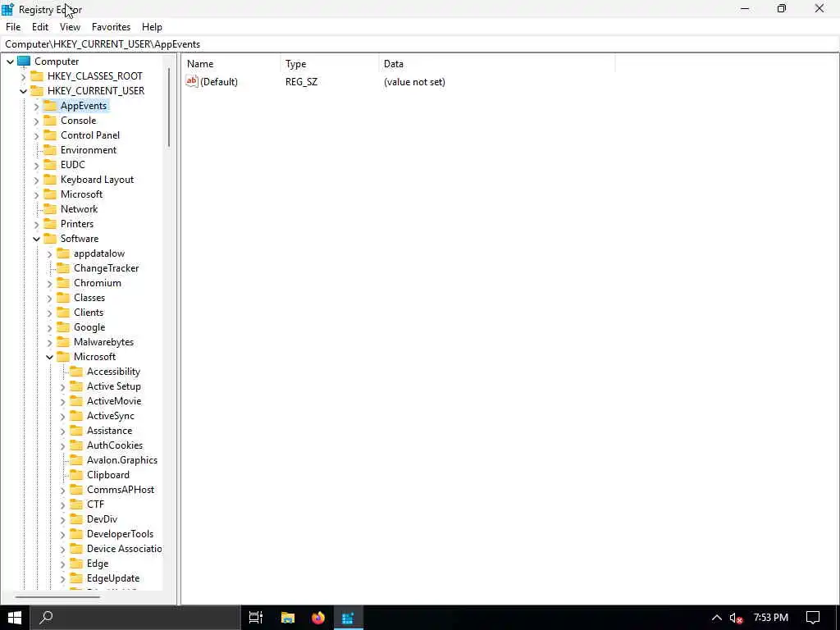The height and width of the screenshot is (630, 840).
Task: Click the ChangeTracker folder icon
Action: (63, 268)
